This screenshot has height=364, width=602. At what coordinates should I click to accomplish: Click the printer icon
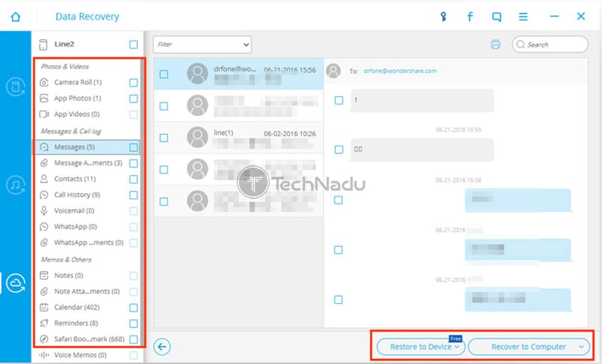click(x=495, y=45)
